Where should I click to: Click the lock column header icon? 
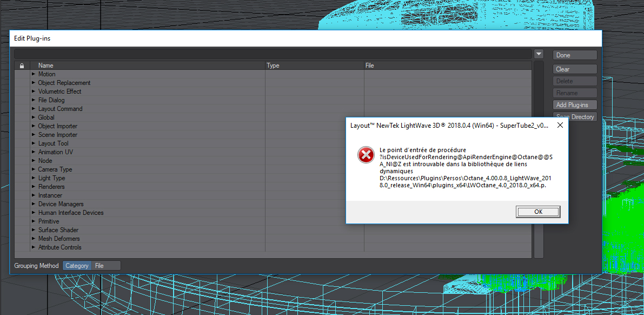click(22, 66)
